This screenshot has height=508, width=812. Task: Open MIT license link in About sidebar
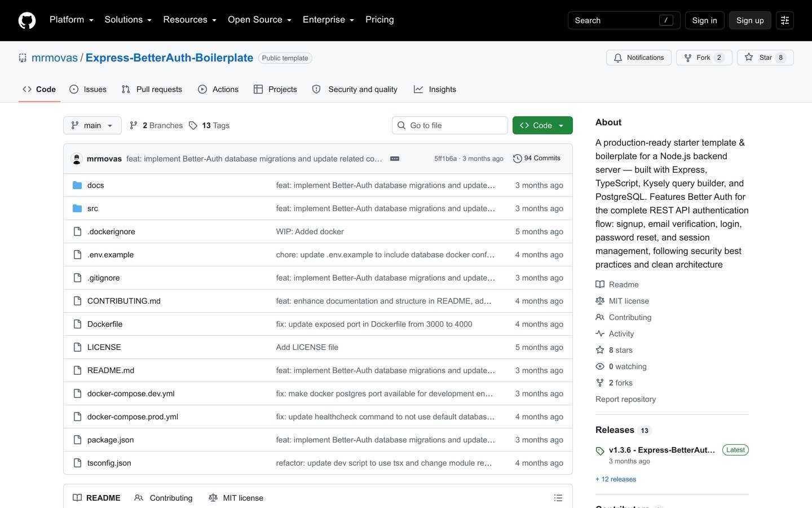(x=623, y=301)
